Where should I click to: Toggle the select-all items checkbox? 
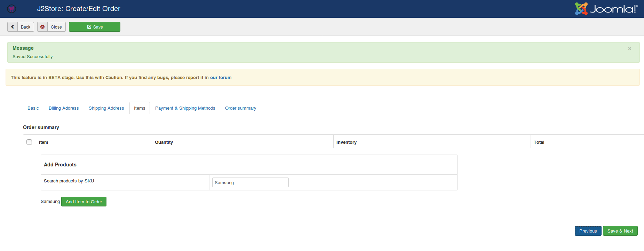[x=29, y=142]
